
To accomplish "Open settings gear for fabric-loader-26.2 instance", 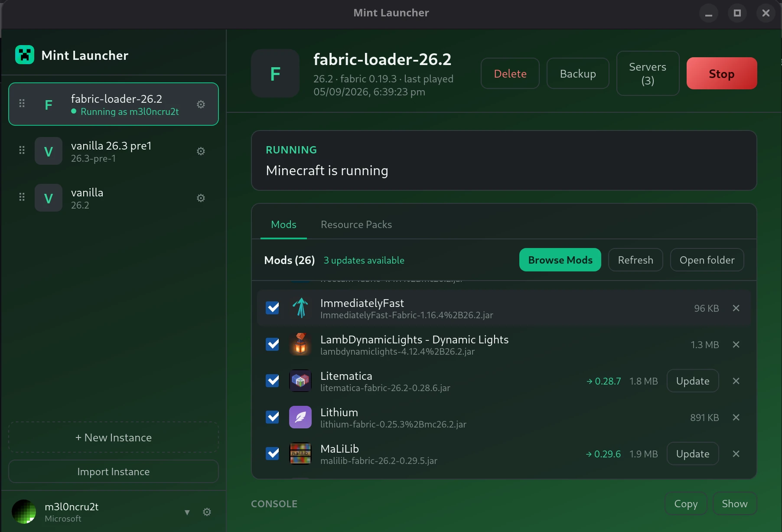I will 201,104.
